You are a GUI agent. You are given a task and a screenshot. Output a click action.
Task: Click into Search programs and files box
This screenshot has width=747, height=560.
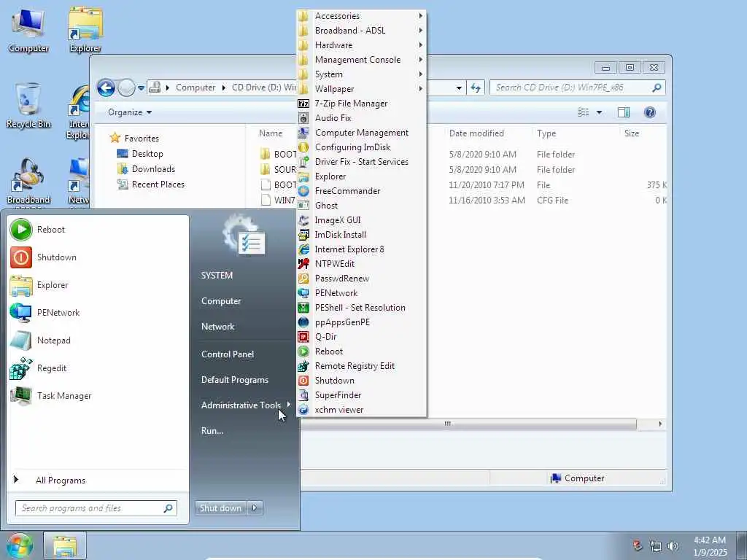tap(96, 508)
